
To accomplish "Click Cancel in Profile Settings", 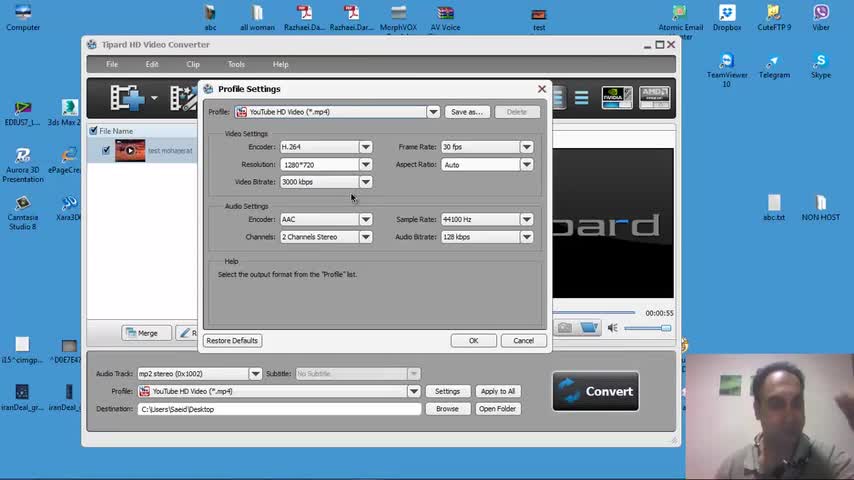I will coord(523,341).
